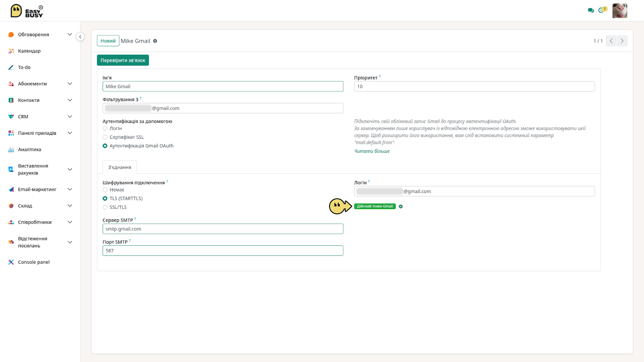
Task: Click the Абонементи sidebar icon
Action: pyautogui.click(x=11, y=84)
